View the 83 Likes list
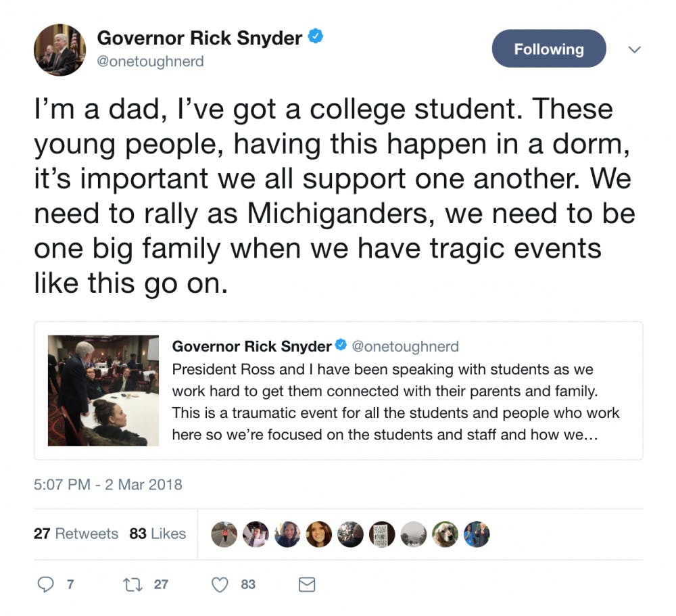Image resolution: width=676 pixels, height=616 pixels. (x=158, y=534)
